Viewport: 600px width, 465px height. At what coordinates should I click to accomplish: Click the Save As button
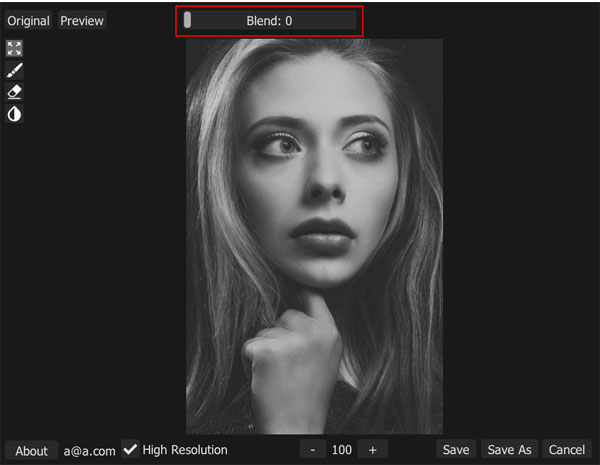[x=509, y=450]
